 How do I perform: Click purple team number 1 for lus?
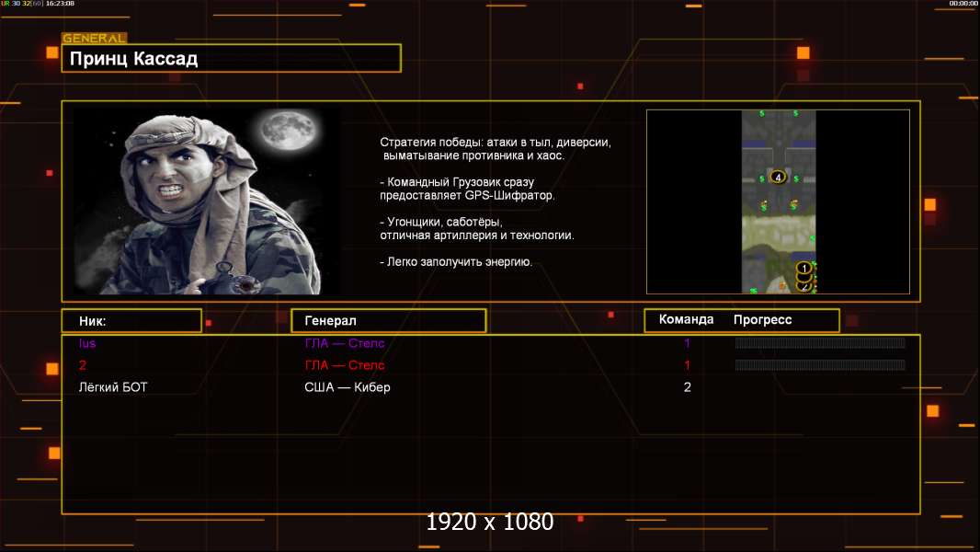click(687, 343)
